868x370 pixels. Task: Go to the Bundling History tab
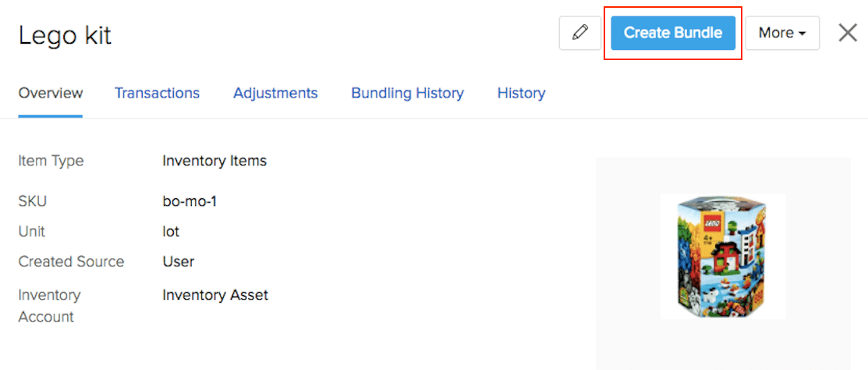pyautogui.click(x=407, y=93)
